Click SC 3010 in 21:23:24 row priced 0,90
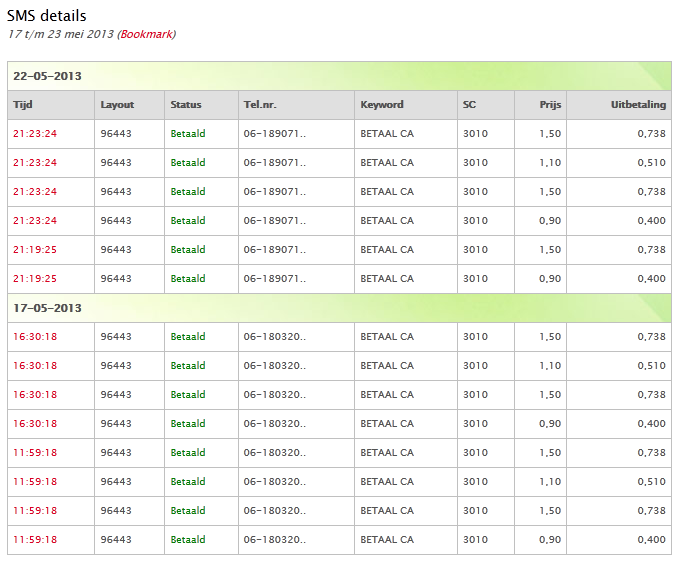 pyautogui.click(x=475, y=220)
